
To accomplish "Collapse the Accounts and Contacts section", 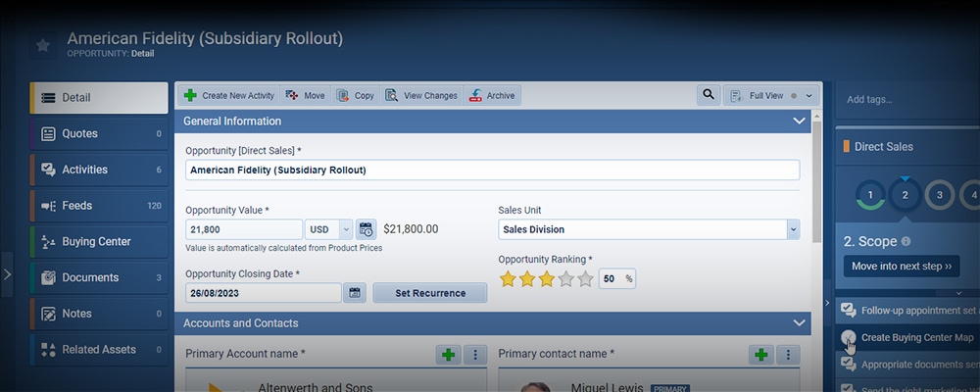I will point(799,323).
